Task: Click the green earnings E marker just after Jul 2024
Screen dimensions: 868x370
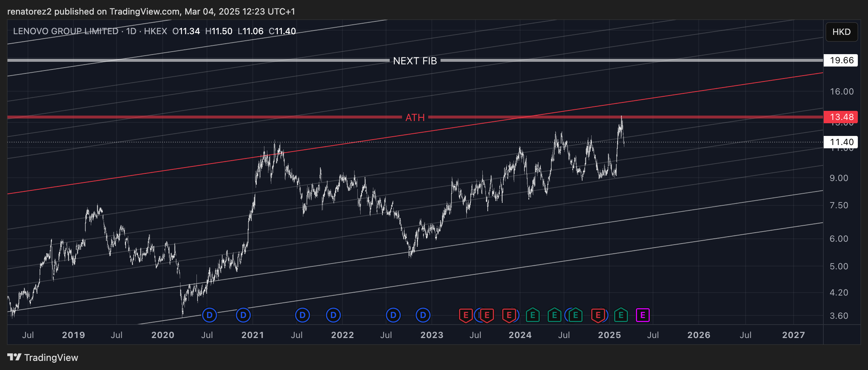Action: tap(575, 315)
